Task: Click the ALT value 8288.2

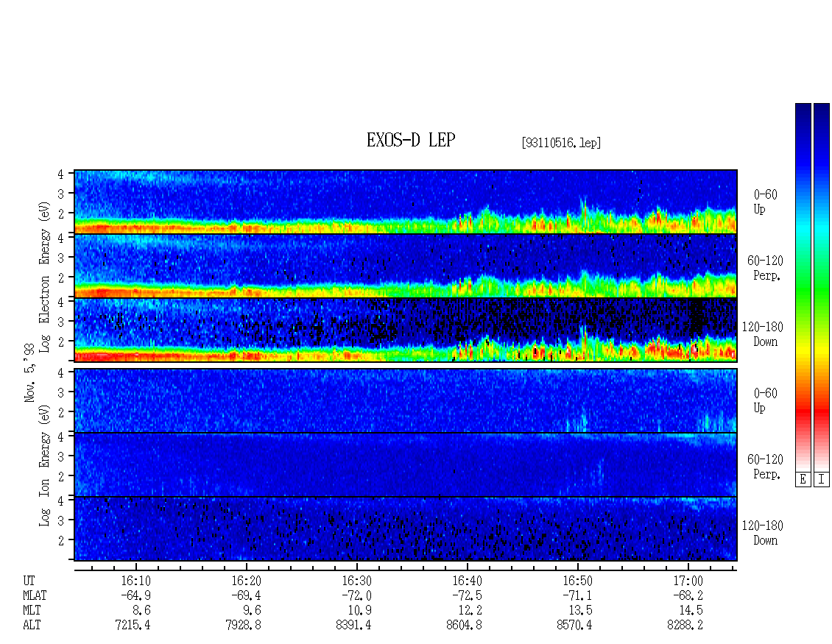Action: pos(685,626)
